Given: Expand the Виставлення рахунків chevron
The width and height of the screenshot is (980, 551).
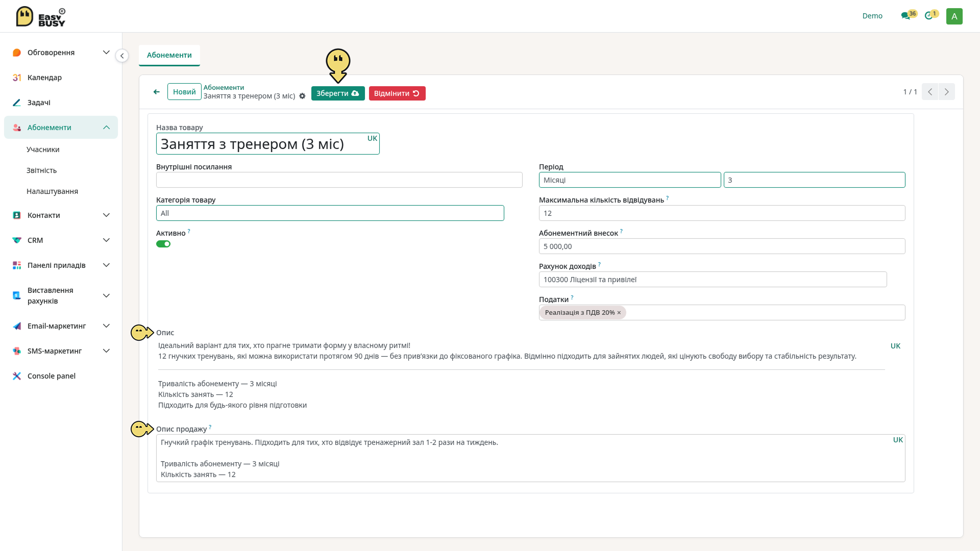Looking at the screenshot, I should (106, 295).
